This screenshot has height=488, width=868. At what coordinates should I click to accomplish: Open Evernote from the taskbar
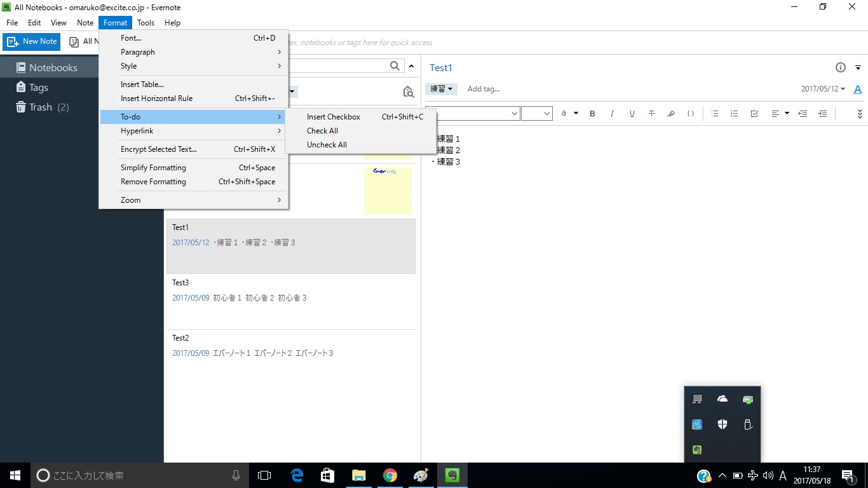452,475
